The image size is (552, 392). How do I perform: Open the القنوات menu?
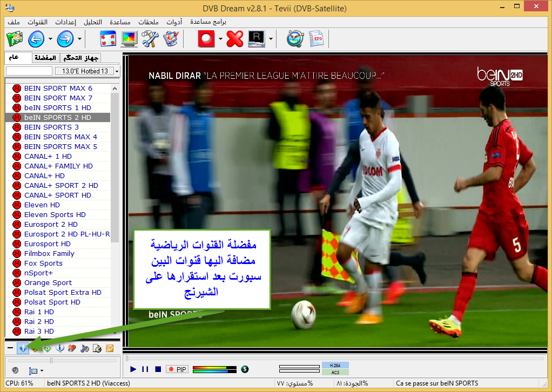[x=37, y=22]
